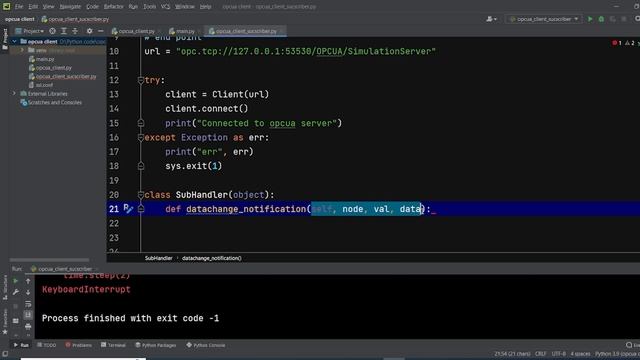Select the opcua_client_sucscriber run tab
Screen dimensions: 640x360
coord(64,269)
